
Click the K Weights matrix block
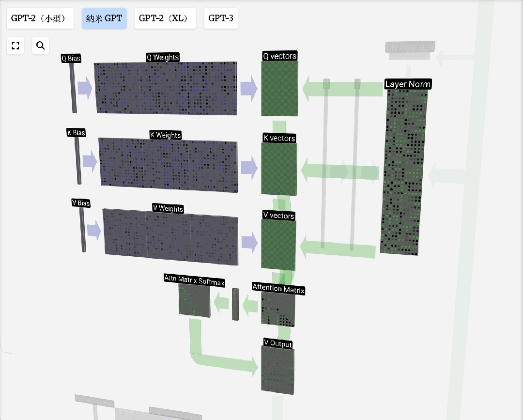tap(169, 165)
